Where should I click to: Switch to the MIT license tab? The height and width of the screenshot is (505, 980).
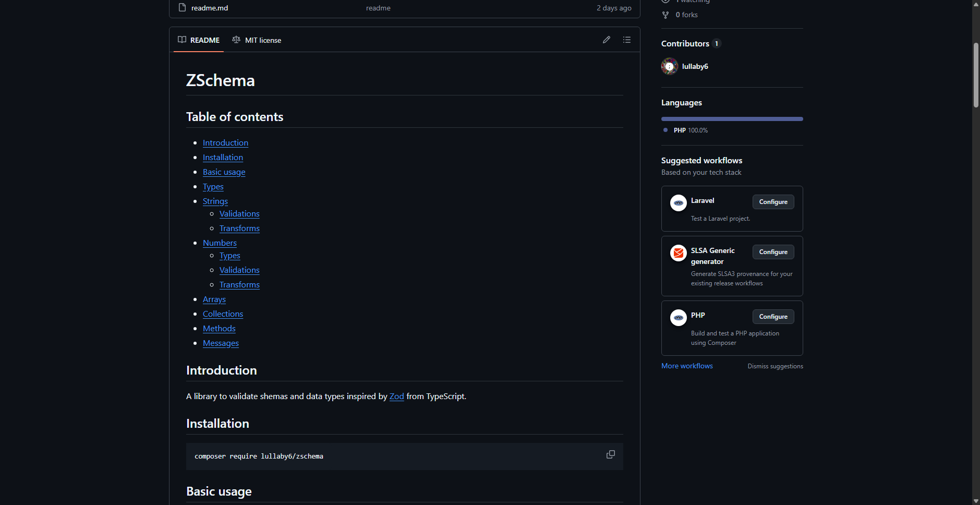(x=257, y=40)
